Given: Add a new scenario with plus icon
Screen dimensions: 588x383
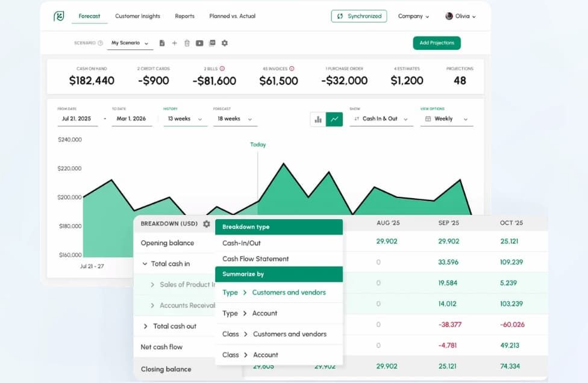Looking at the screenshot, I should [x=174, y=43].
